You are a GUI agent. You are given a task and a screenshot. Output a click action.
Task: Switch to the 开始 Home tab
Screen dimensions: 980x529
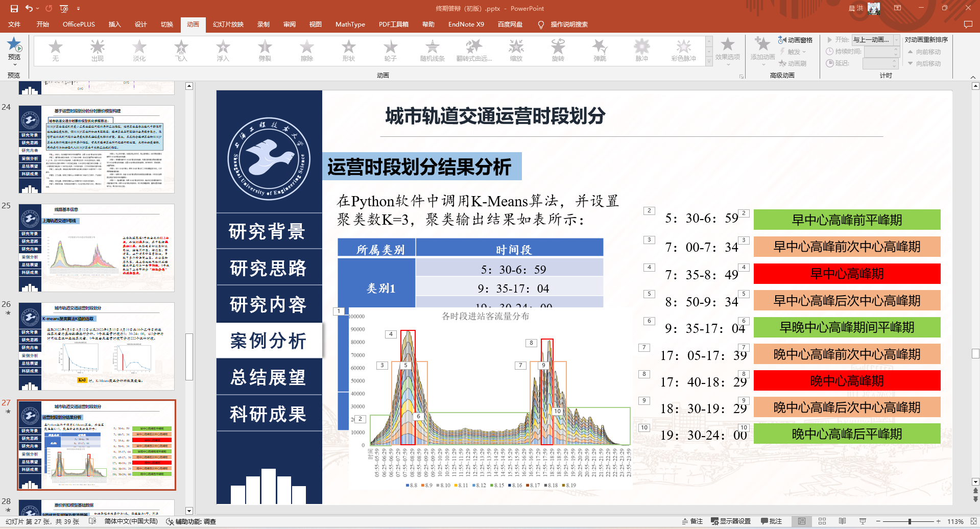point(43,25)
